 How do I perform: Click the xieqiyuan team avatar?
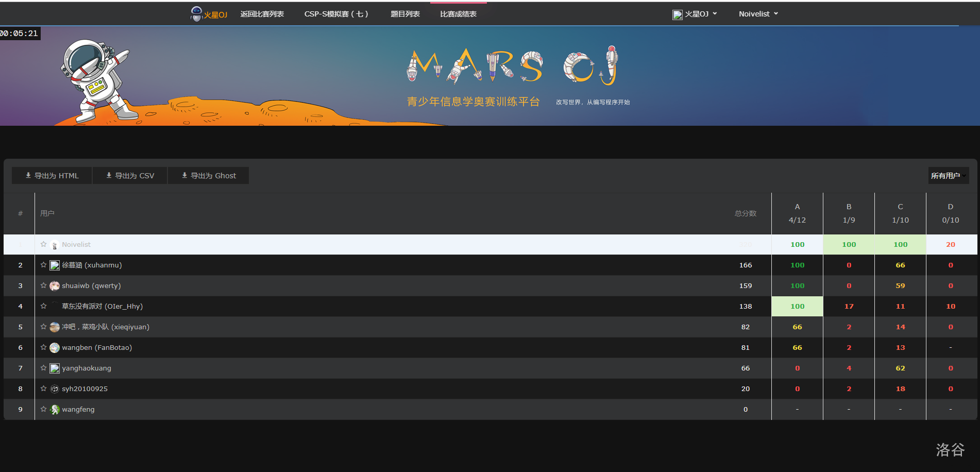[x=55, y=327]
